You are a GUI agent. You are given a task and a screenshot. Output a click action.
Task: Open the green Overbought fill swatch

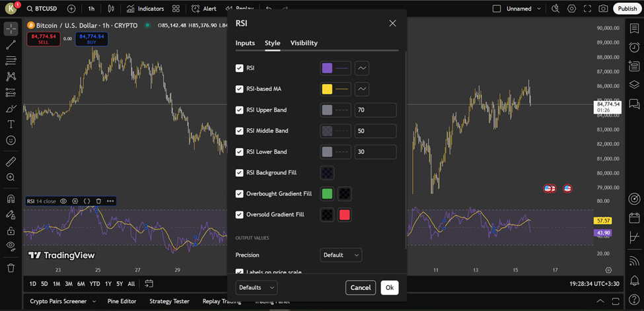pyautogui.click(x=327, y=194)
